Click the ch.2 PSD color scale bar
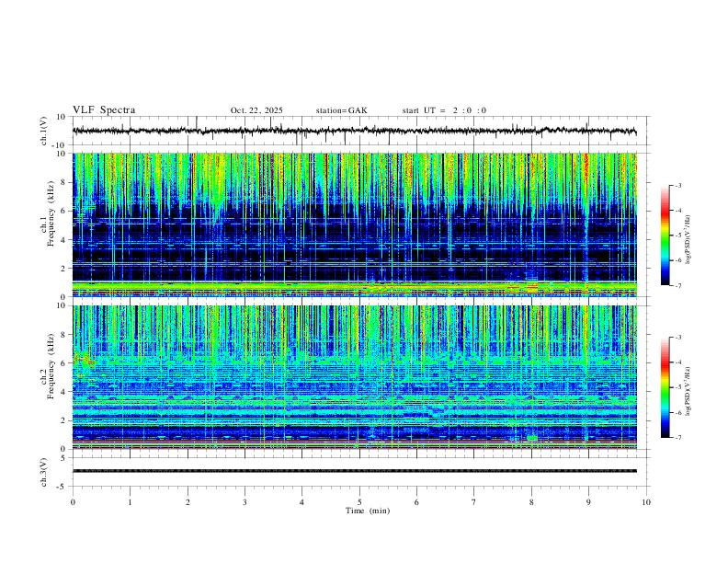This screenshot has height=563, width=728. [x=665, y=387]
